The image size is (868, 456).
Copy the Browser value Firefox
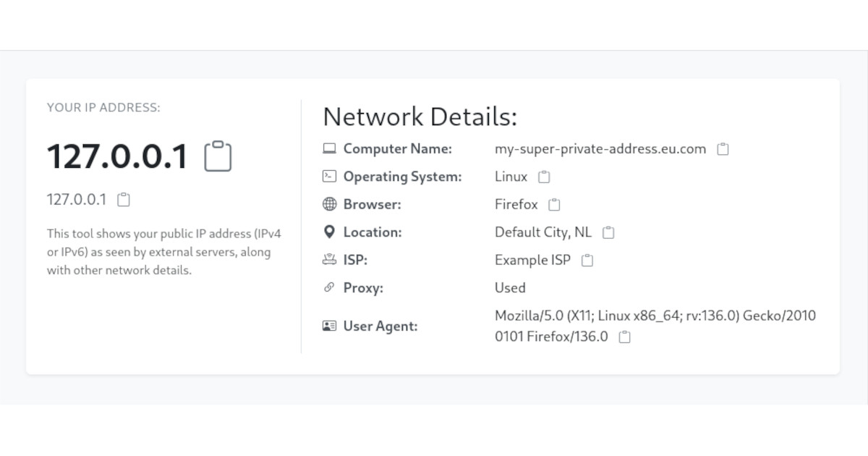tap(553, 204)
